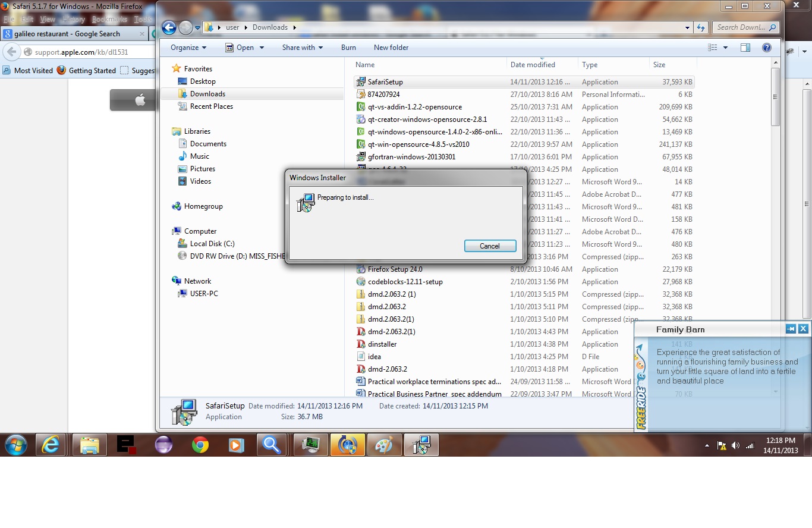
Task: Launch Internet Explorer from the taskbar
Action: pyautogui.click(x=51, y=445)
